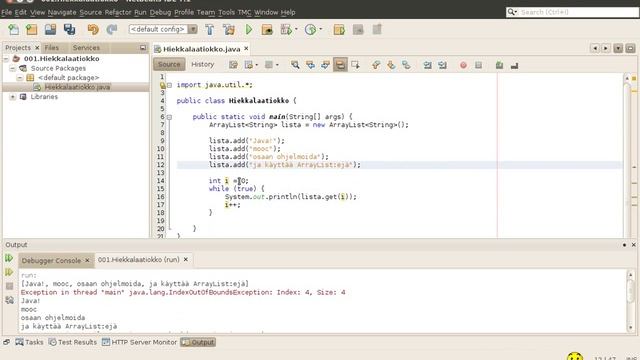Open the Profile Project dropdown arrow
640x360 pixels.
(x=320, y=29)
